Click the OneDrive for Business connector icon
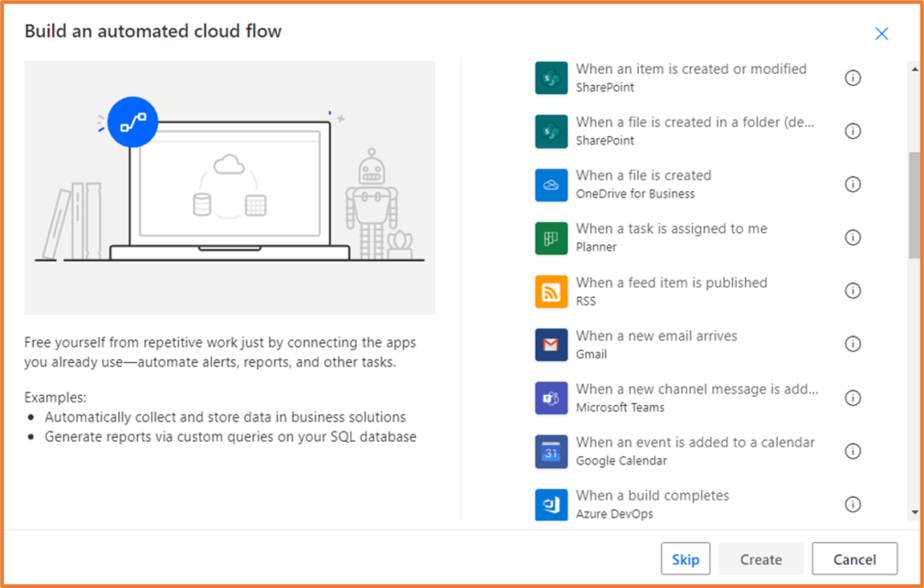Image resolution: width=924 pixels, height=588 pixels. [x=550, y=184]
